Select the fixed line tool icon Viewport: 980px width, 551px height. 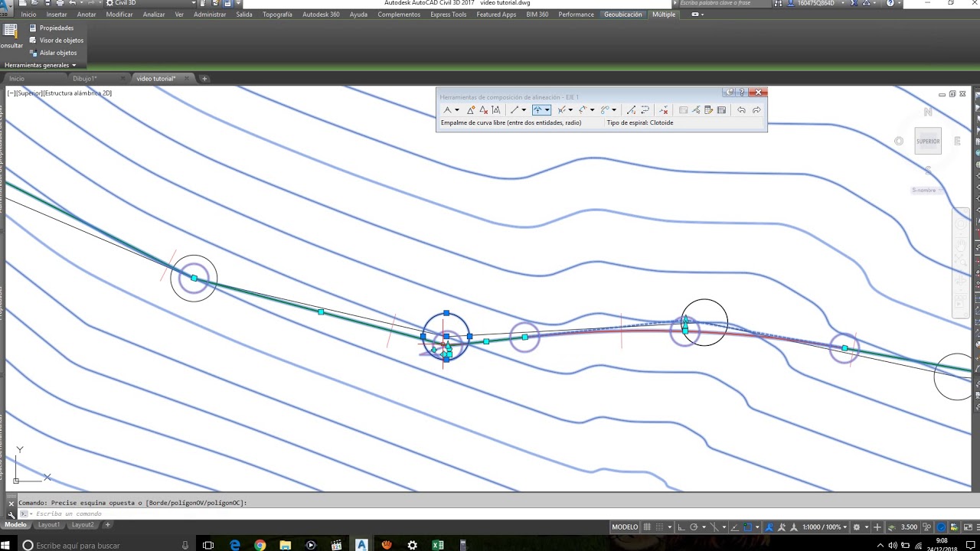coord(514,110)
